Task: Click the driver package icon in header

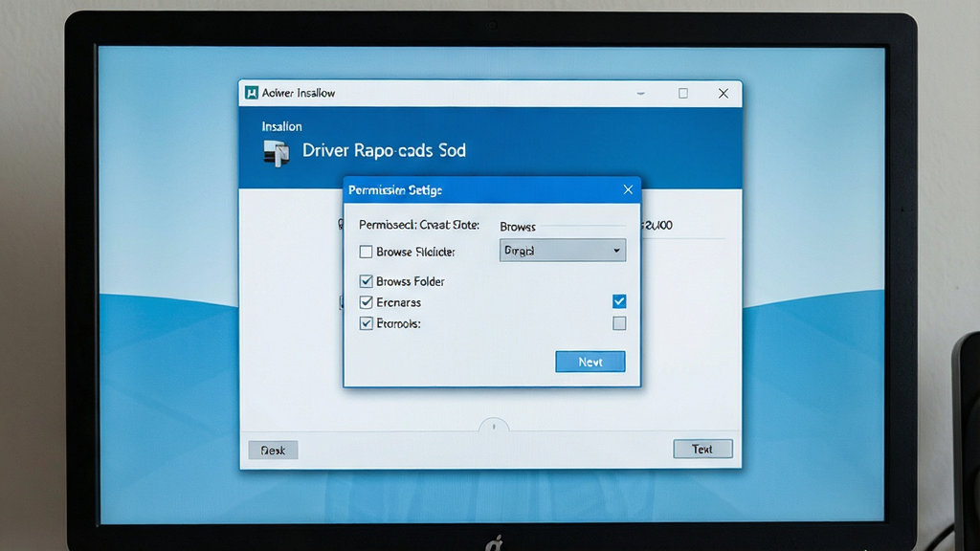Action: coord(276,153)
